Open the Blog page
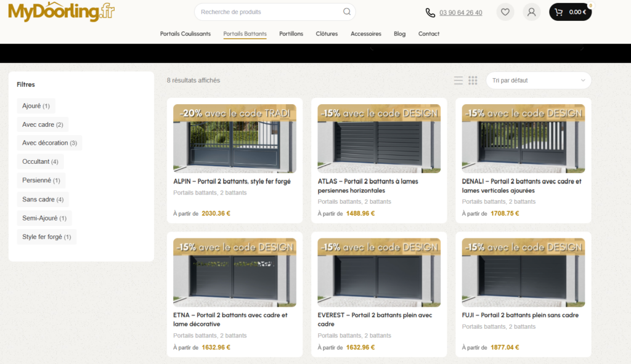The image size is (631, 364). click(399, 34)
